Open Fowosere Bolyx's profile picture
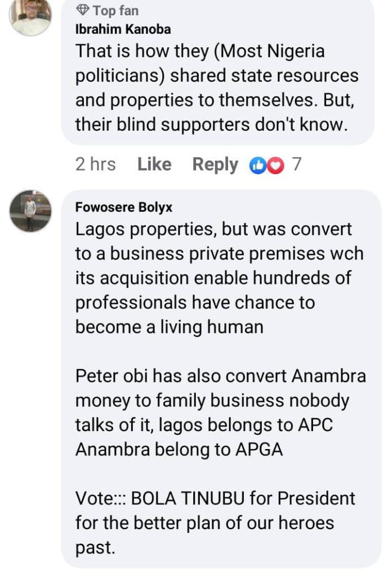 tap(30, 211)
